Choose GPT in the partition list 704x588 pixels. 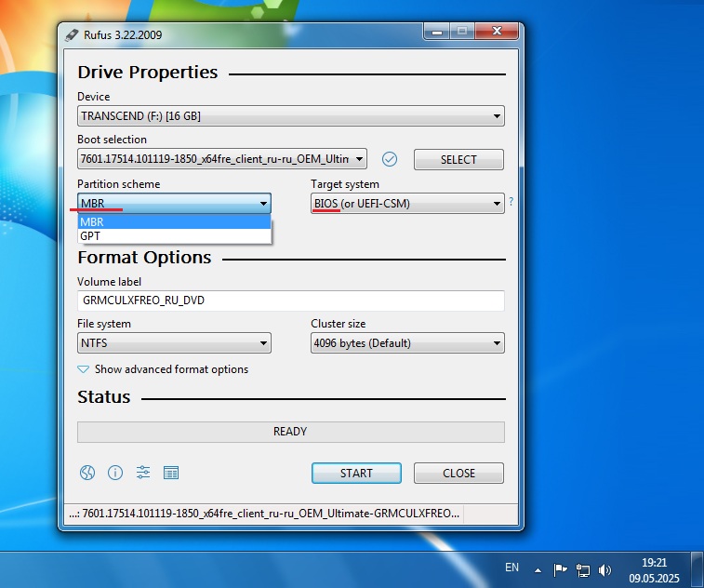click(174, 235)
